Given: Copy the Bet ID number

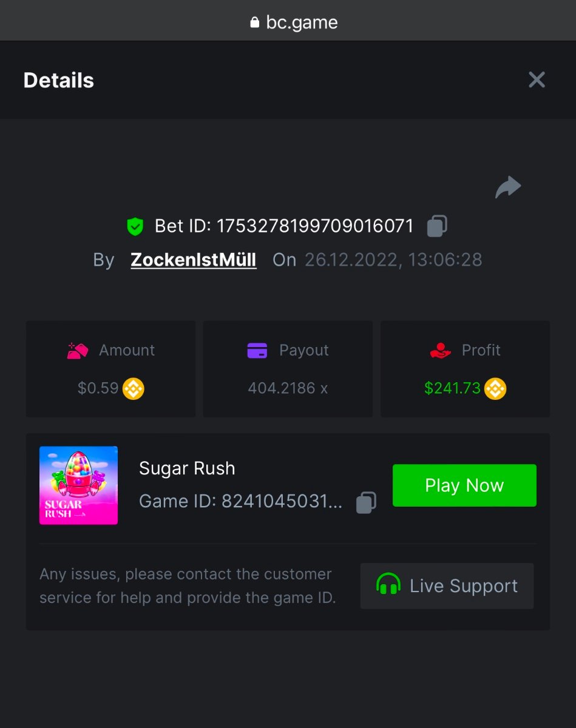Looking at the screenshot, I should pos(437,226).
